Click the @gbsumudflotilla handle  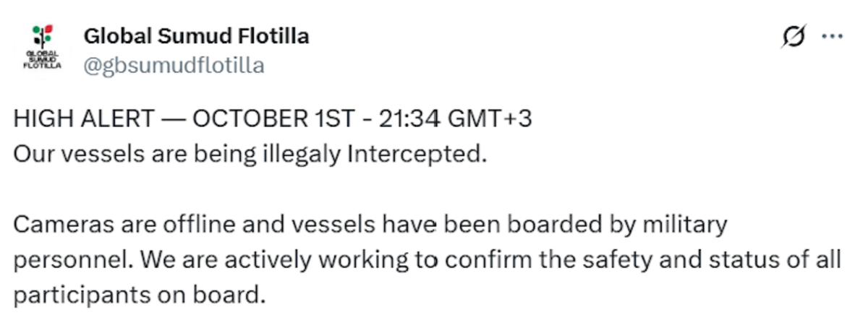[x=174, y=66]
